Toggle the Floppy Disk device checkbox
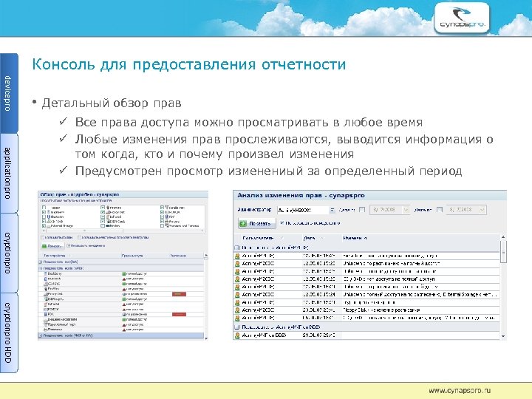The height and width of the screenshot is (399, 532). coord(103,212)
